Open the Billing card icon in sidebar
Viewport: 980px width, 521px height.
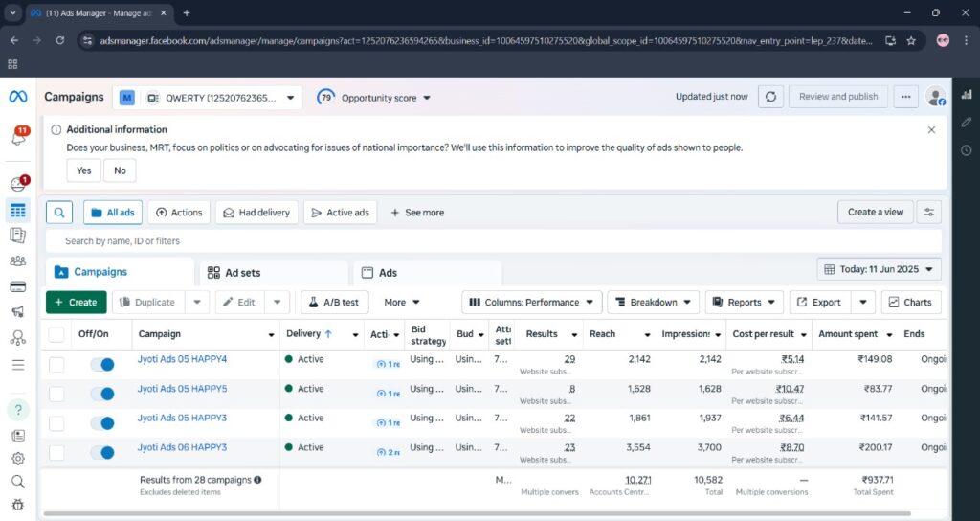coord(18,287)
